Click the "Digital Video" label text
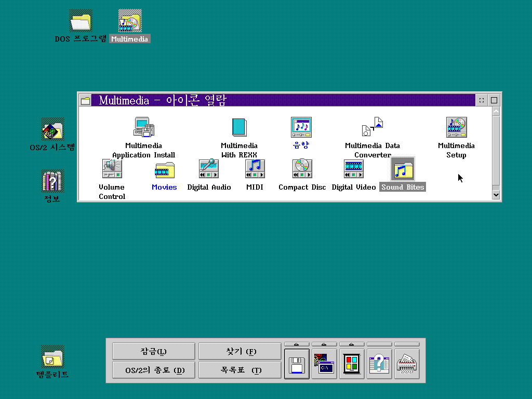 (x=353, y=187)
